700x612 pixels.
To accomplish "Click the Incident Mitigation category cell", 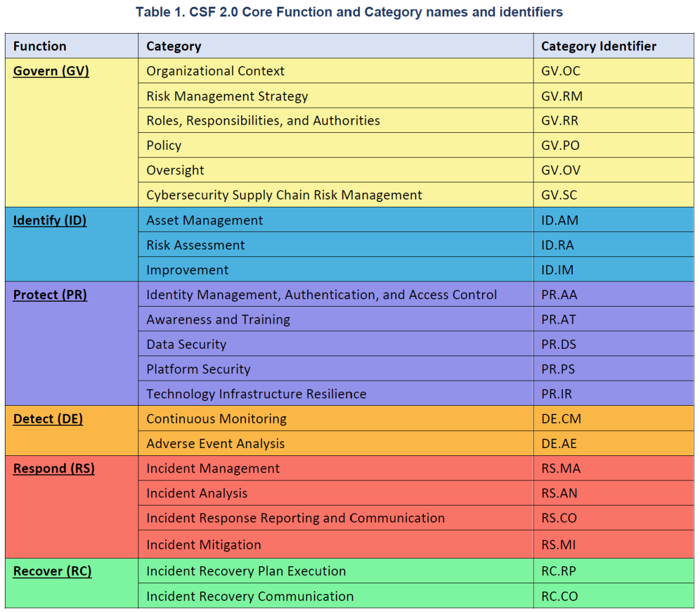I will (336, 544).
